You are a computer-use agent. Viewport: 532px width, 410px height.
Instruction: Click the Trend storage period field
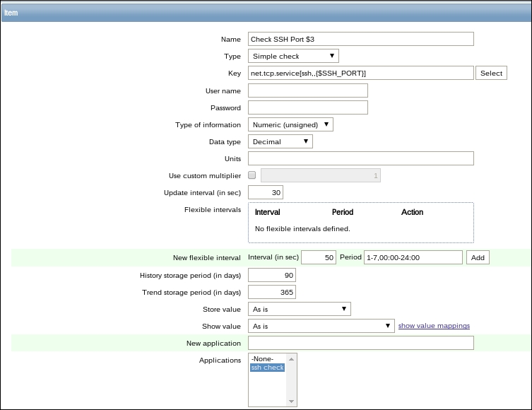tap(272, 292)
